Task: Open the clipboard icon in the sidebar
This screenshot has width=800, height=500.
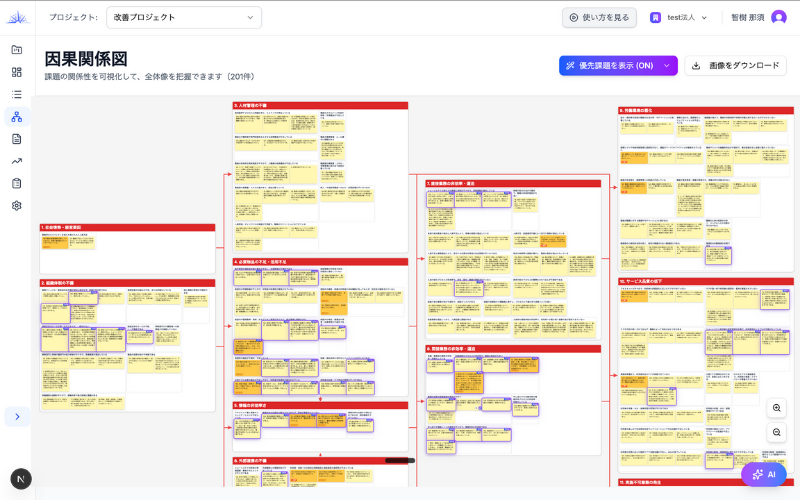Action: pyautogui.click(x=17, y=184)
